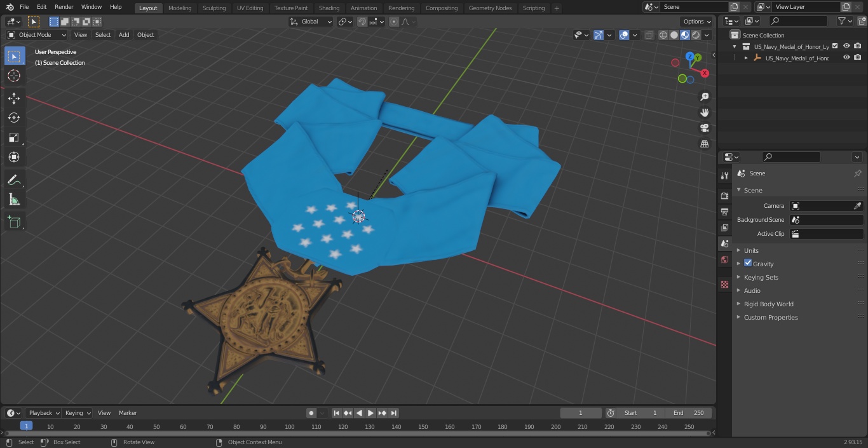Activate the Select Box tool
Image resolution: width=868 pixels, height=448 pixels.
tap(14, 56)
